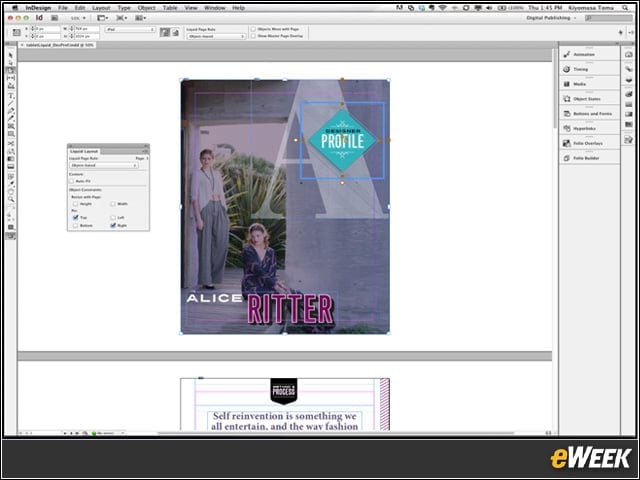Select the Rectangle Frame tool
The width and height of the screenshot is (640, 480).
coord(11,126)
